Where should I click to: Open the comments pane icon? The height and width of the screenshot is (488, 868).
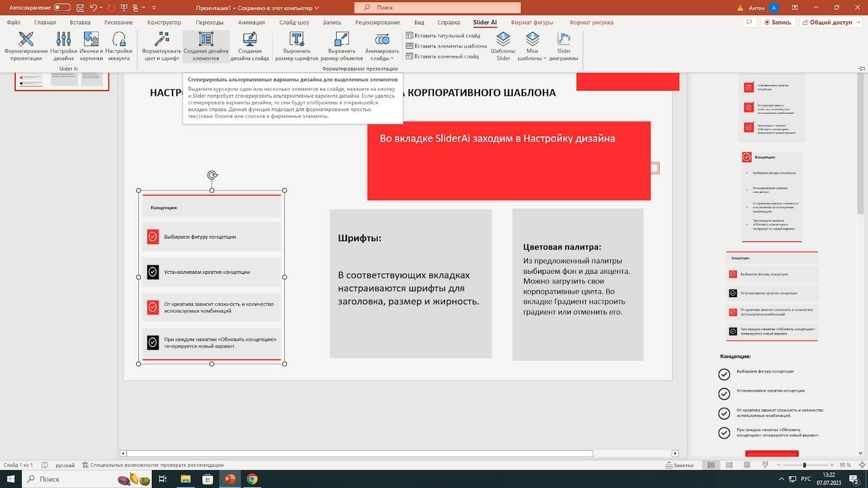coord(749,22)
